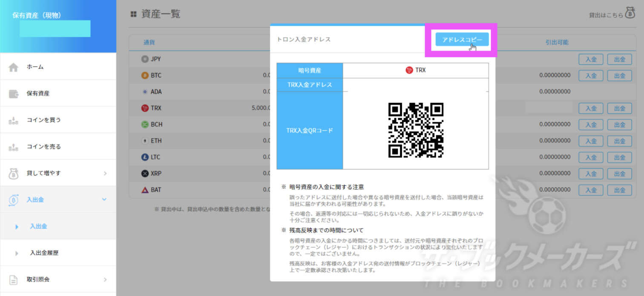
Task: Expand the 貸して増やす chevron
Action: point(105,173)
